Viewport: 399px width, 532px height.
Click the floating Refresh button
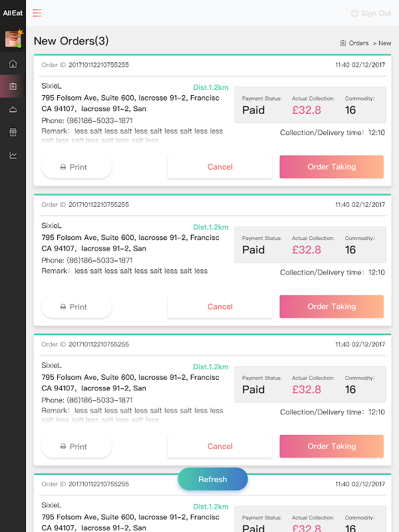213,479
